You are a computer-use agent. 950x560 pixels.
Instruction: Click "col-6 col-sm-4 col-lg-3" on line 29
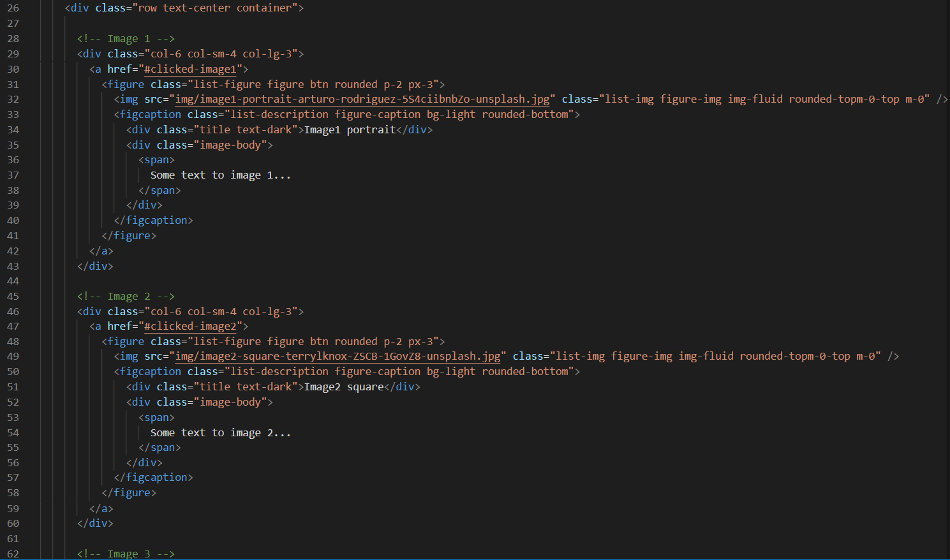click(x=221, y=54)
